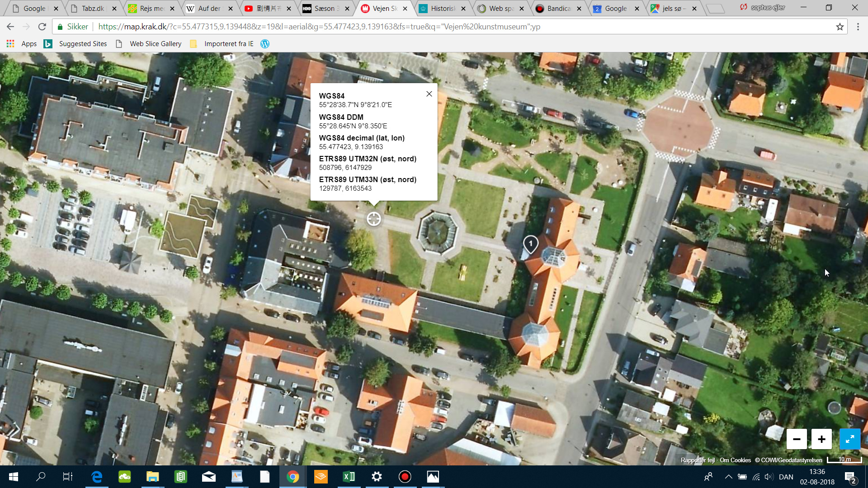
Task: Open Mail app from taskbar
Action: tap(208, 477)
